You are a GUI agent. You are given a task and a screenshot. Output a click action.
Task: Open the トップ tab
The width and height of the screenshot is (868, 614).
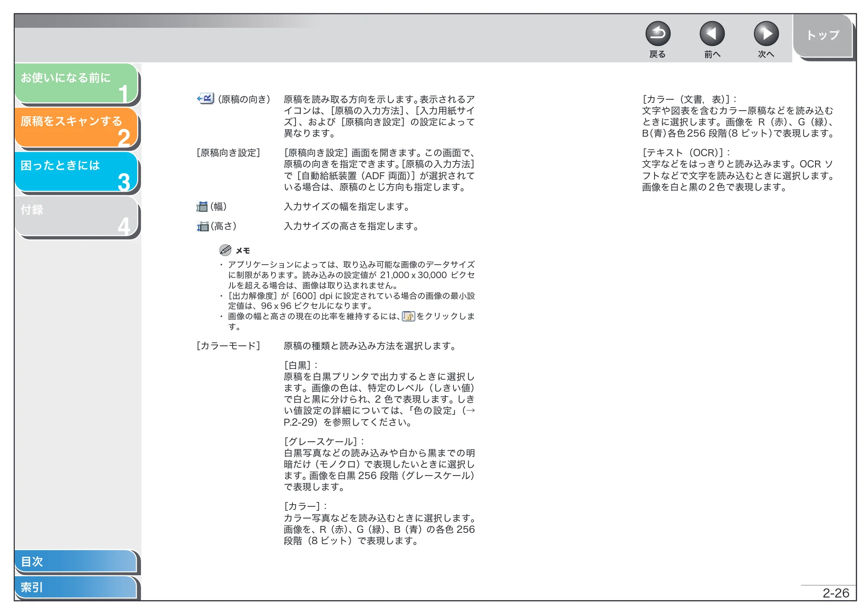pos(823,36)
